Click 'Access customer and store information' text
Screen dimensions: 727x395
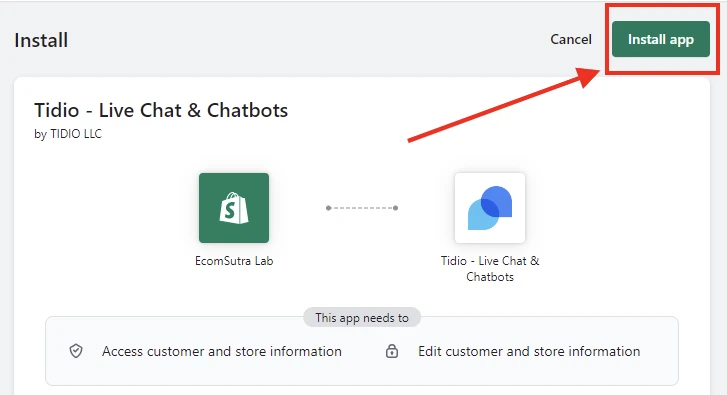point(222,351)
